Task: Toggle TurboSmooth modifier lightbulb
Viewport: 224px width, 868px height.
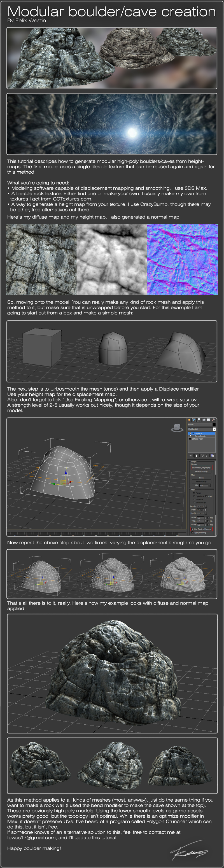Action: [191, 436]
